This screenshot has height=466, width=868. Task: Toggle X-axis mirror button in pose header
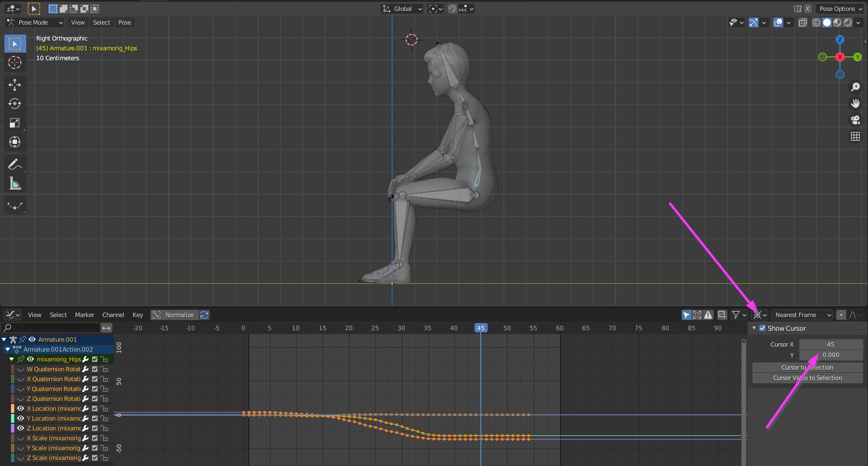(807, 9)
